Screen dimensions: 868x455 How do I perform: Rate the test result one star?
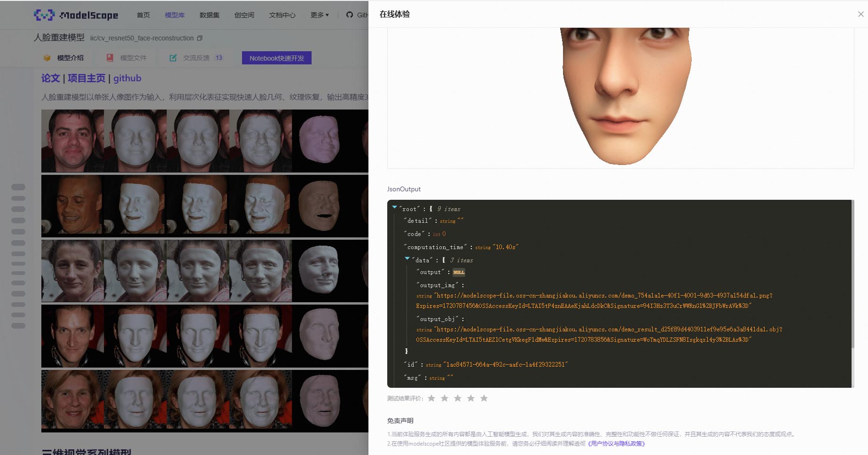431,398
